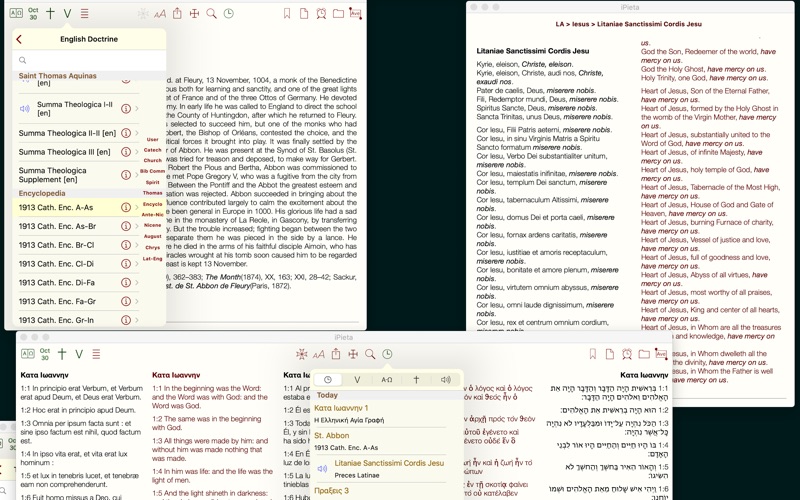Expand chevron for 1913 Cath. Enc. Fa-Gr

tap(137, 302)
